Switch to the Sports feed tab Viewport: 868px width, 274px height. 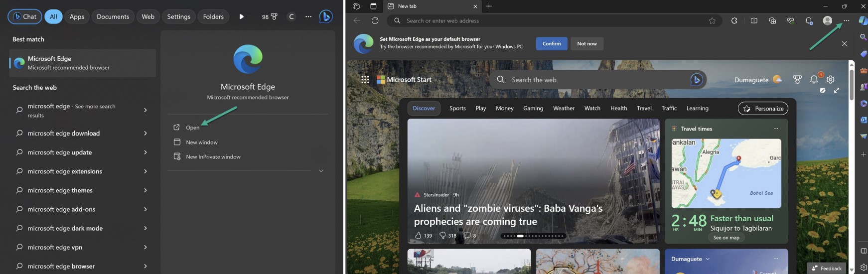[x=457, y=108]
